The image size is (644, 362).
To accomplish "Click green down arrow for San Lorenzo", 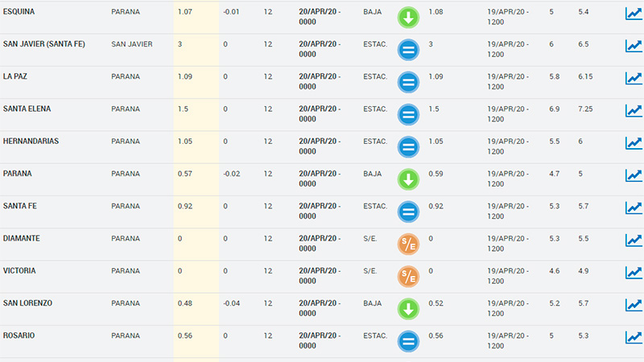I will pos(408,308).
